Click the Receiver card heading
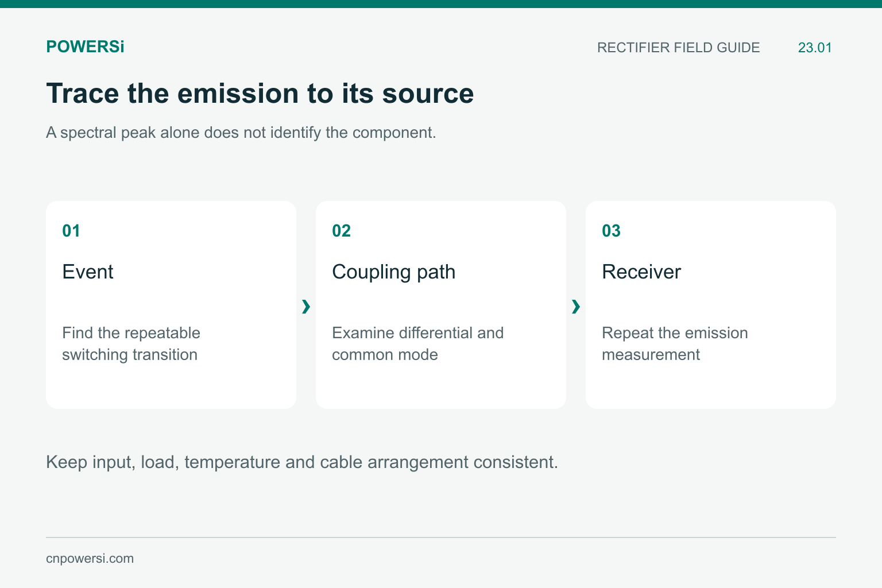The width and height of the screenshot is (882, 588). 641,272
